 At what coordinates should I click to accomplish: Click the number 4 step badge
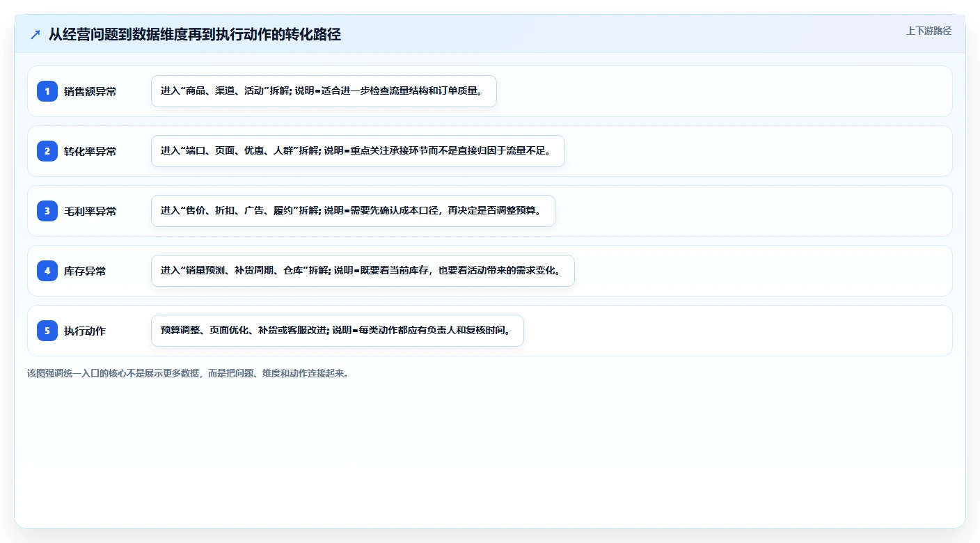47,271
